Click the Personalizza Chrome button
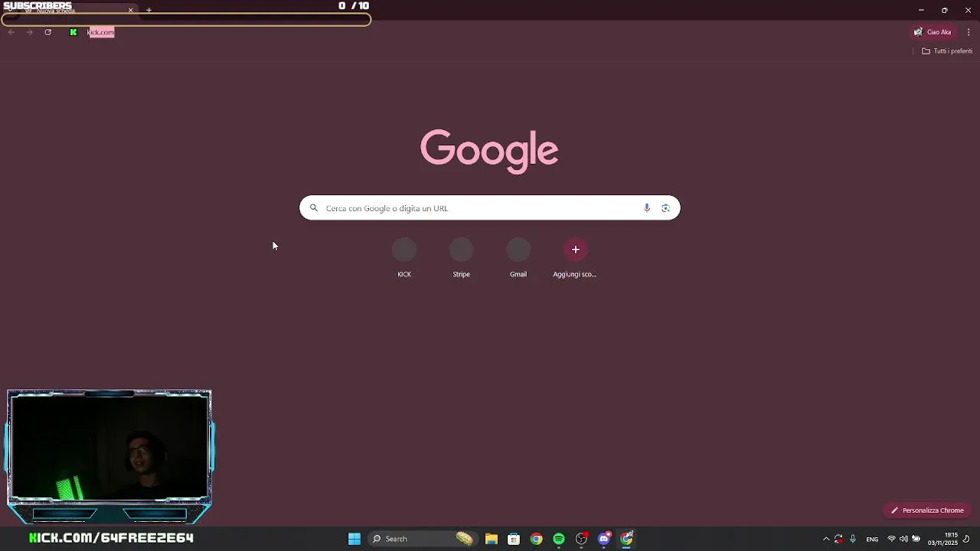 [x=927, y=510]
